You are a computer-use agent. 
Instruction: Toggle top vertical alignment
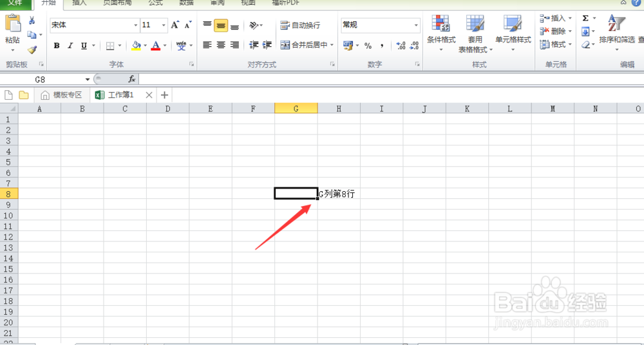click(x=207, y=26)
